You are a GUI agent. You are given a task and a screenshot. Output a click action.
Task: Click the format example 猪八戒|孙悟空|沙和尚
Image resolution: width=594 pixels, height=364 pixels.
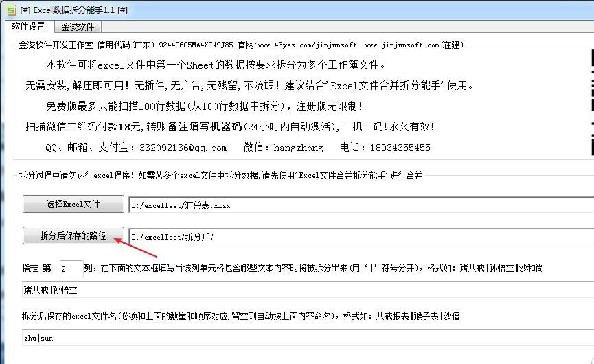(x=501, y=268)
